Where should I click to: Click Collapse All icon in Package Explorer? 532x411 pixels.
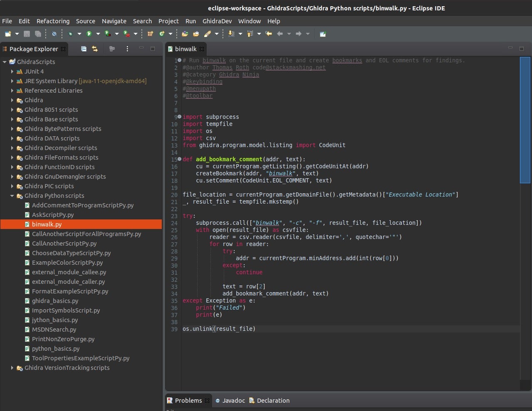(x=84, y=49)
